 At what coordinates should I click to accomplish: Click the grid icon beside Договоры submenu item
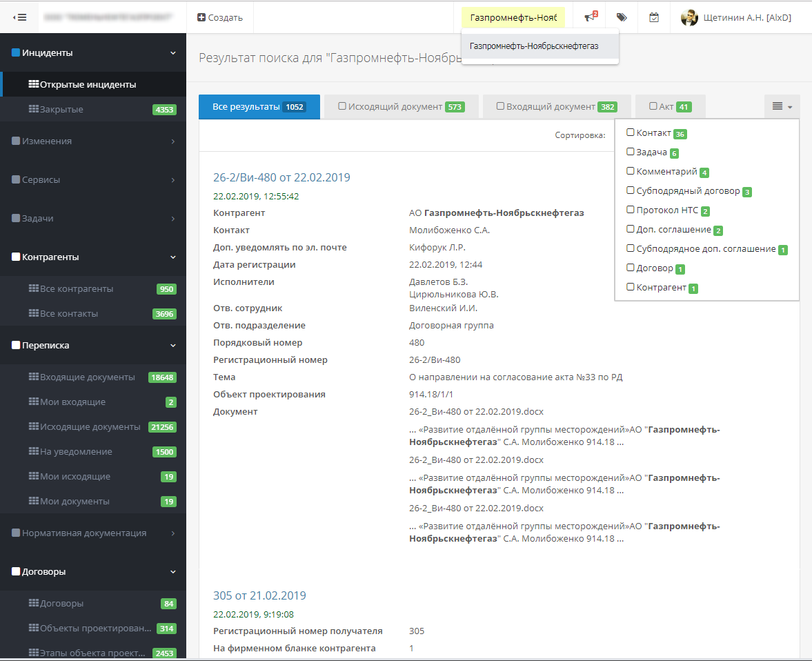click(34, 603)
